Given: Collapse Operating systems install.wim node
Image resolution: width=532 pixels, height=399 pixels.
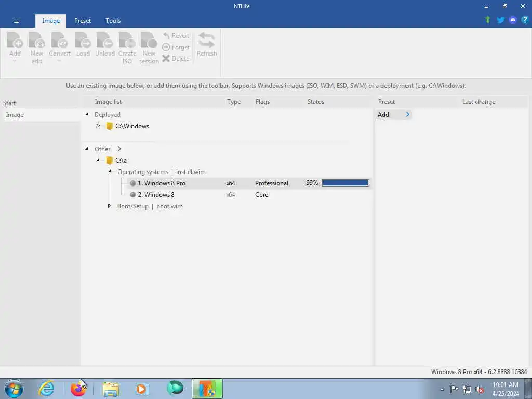Looking at the screenshot, I should (110, 171).
